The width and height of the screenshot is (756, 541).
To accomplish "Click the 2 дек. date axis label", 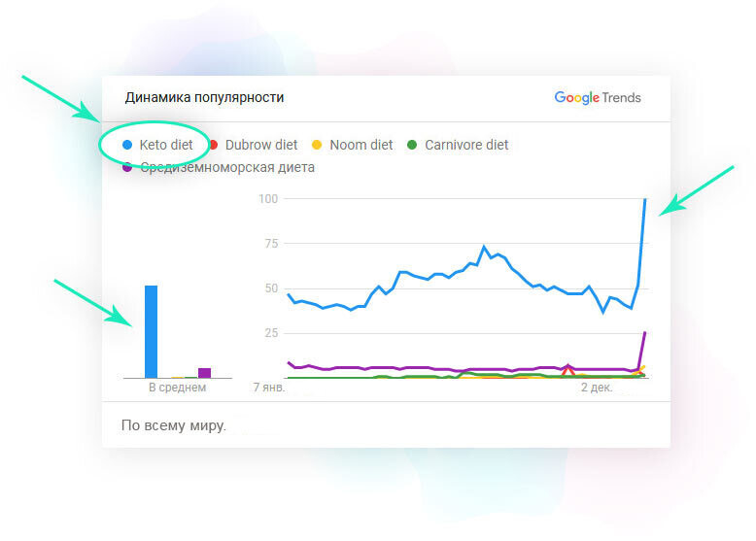I will 597,388.
